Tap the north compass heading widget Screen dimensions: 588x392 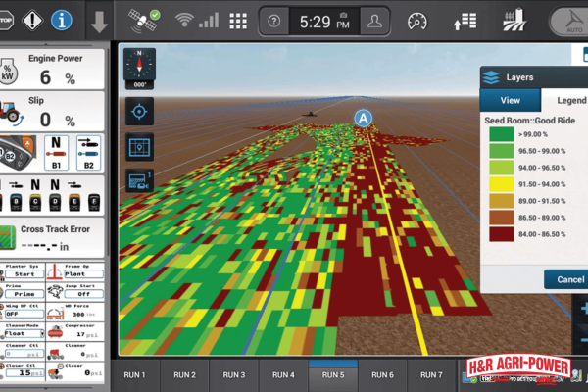tap(139, 69)
